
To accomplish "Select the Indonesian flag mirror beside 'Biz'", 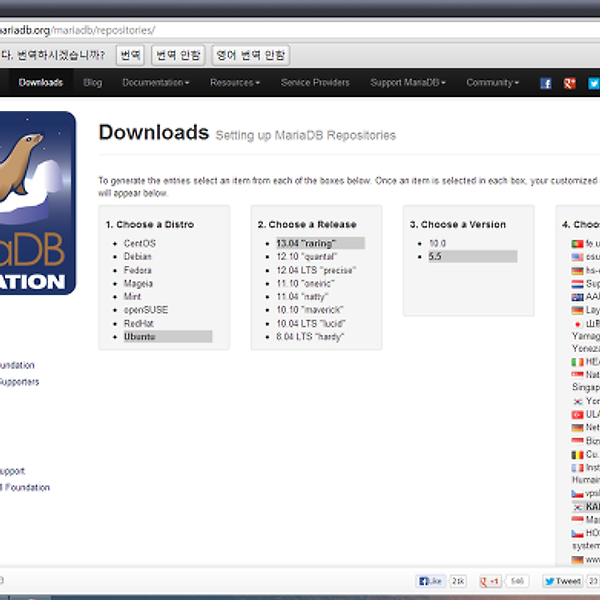I will coord(577,441).
